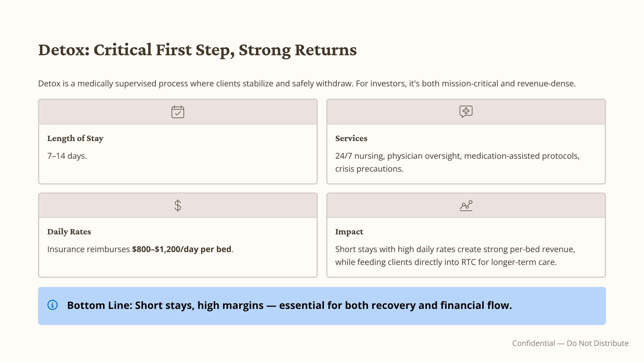Click the medical cross speech bubble icon
This screenshot has height=362, width=644.
[466, 112]
